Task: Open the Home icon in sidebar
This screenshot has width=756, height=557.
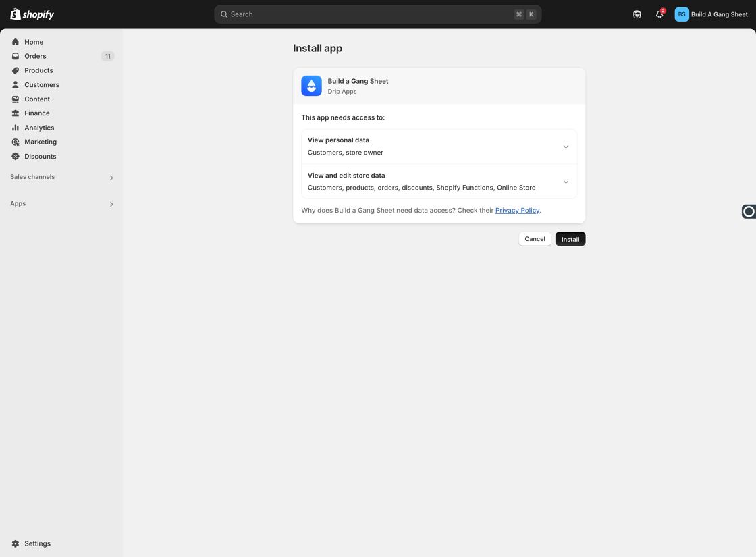Action: pyautogui.click(x=16, y=42)
